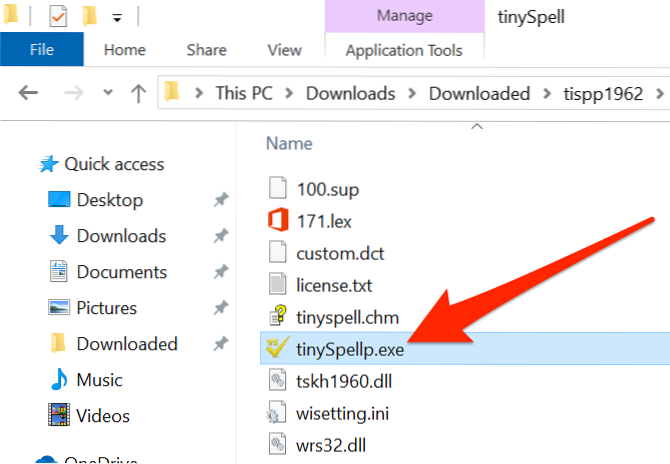Open the Music folder in Quick access
This screenshot has height=464, width=670.
[99, 380]
